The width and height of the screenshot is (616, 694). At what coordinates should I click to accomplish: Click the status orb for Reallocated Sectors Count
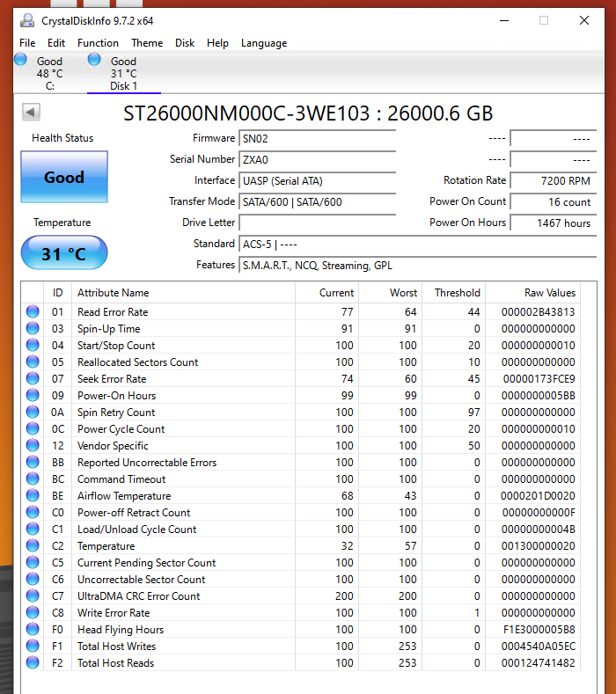pos(33,362)
